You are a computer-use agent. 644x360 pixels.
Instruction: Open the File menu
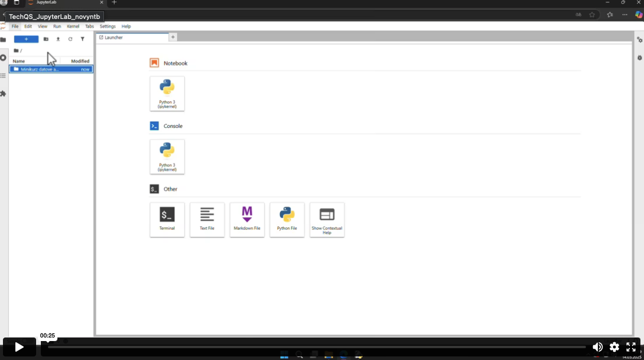[15, 26]
